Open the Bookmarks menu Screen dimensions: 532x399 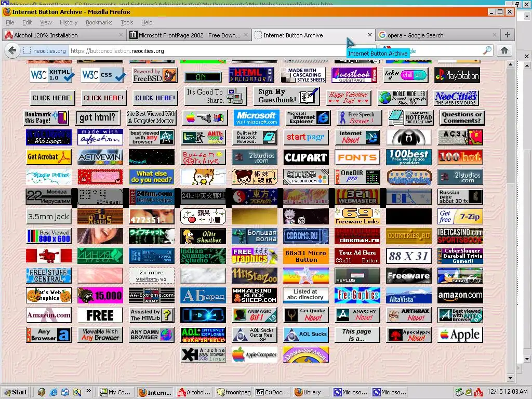click(x=99, y=22)
